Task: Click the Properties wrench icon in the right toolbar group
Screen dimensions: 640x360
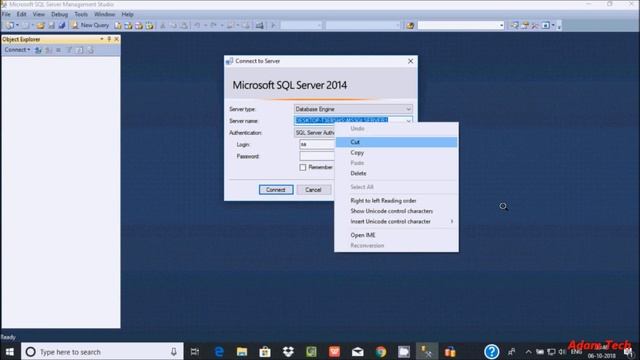Action: (x=535, y=25)
